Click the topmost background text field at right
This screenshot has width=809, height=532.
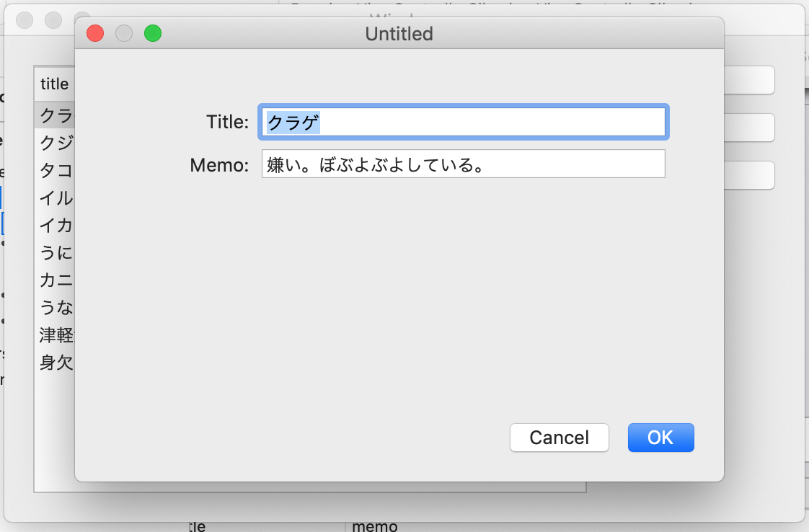click(748, 80)
